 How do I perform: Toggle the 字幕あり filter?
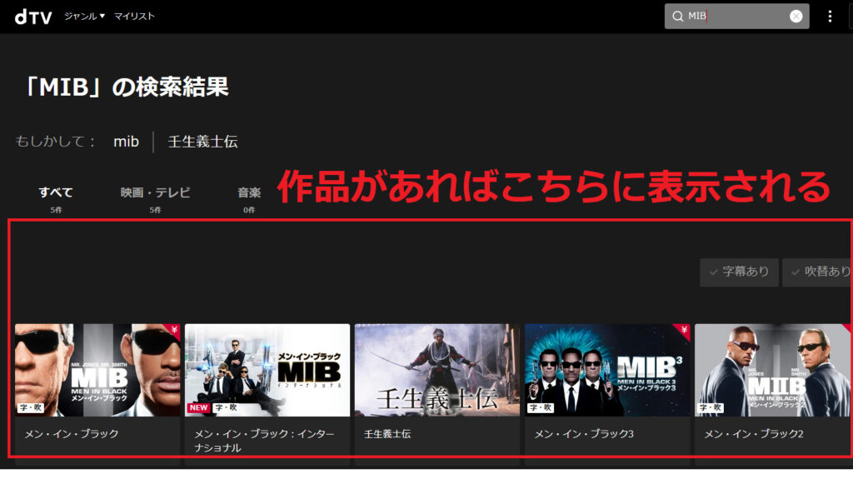click(x=739, y=272)
